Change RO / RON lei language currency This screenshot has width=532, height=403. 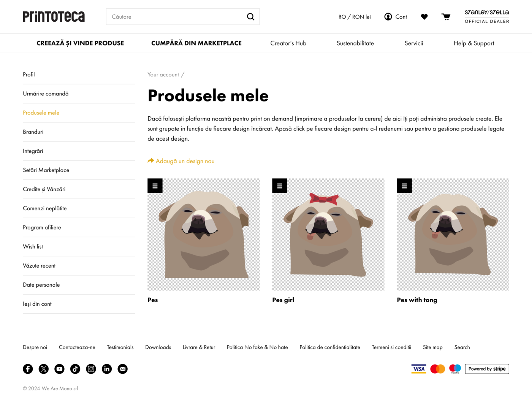tap(355, 17)
